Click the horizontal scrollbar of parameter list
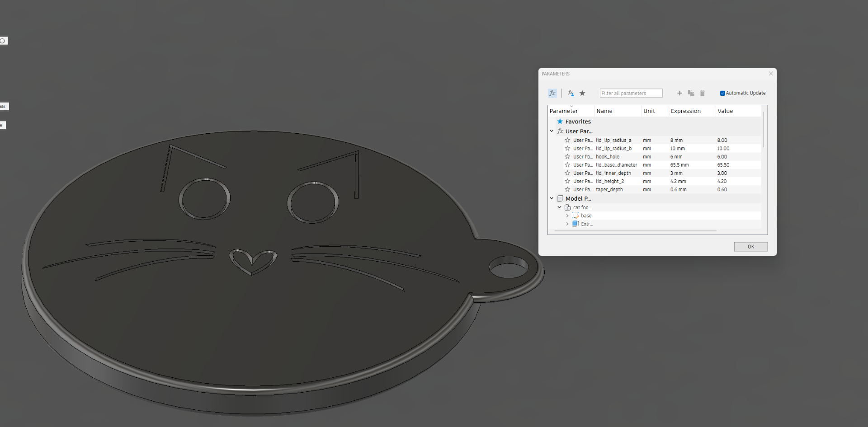This screenshot has height=427, width=868. [x=635, y=231]
